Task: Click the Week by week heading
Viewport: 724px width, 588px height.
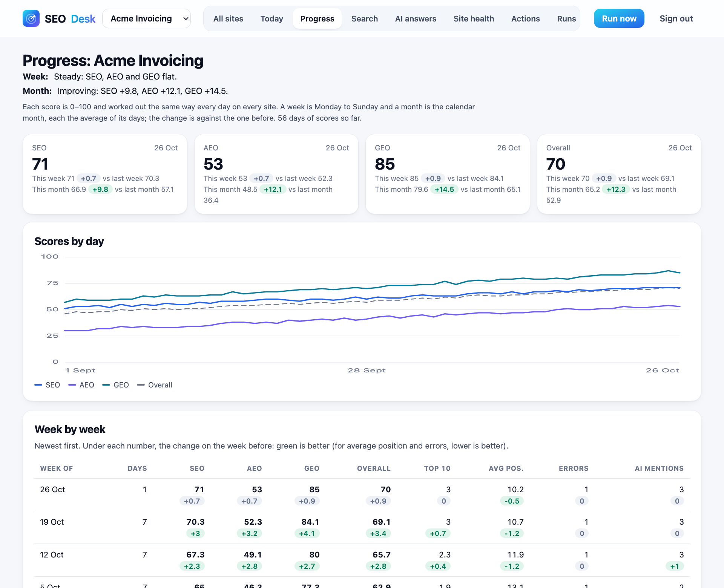Action: pyautogui.click(x=70, y=429)
